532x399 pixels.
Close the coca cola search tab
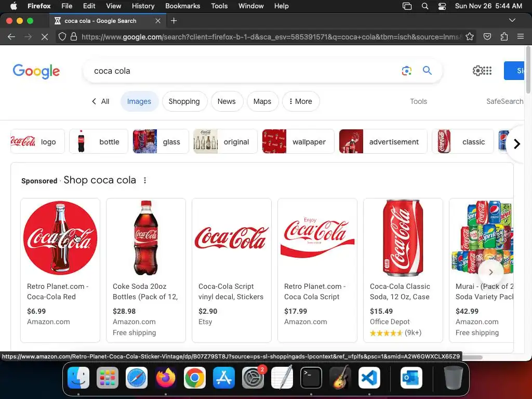[x=158, y=21]
